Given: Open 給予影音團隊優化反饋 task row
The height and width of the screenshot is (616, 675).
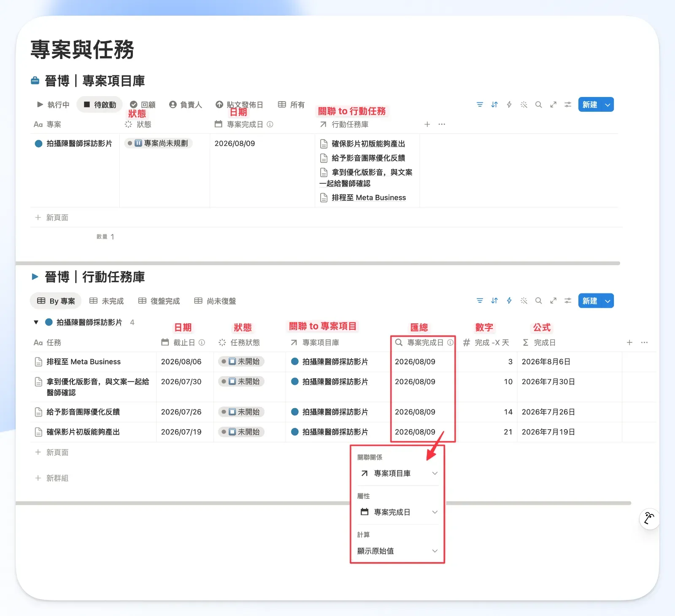Looking at the screenshot, I should [83, 412].
